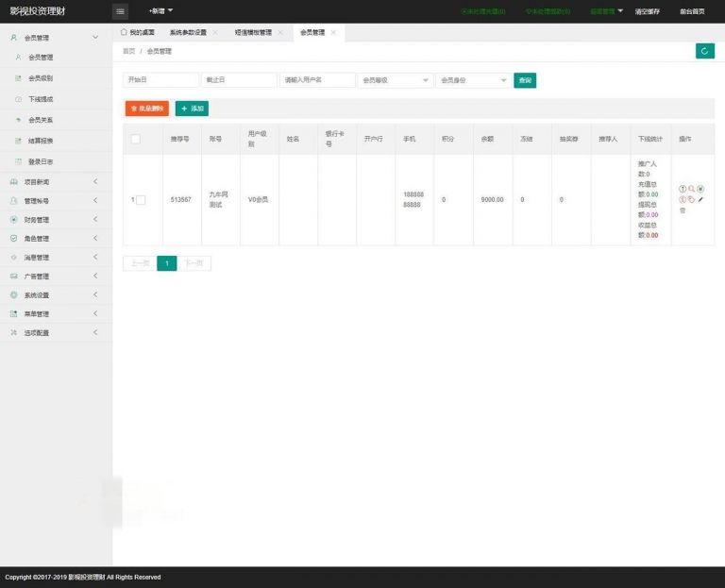Select 会员级别 in the sidebar
The image size is (725, 588).
[41, 78]
